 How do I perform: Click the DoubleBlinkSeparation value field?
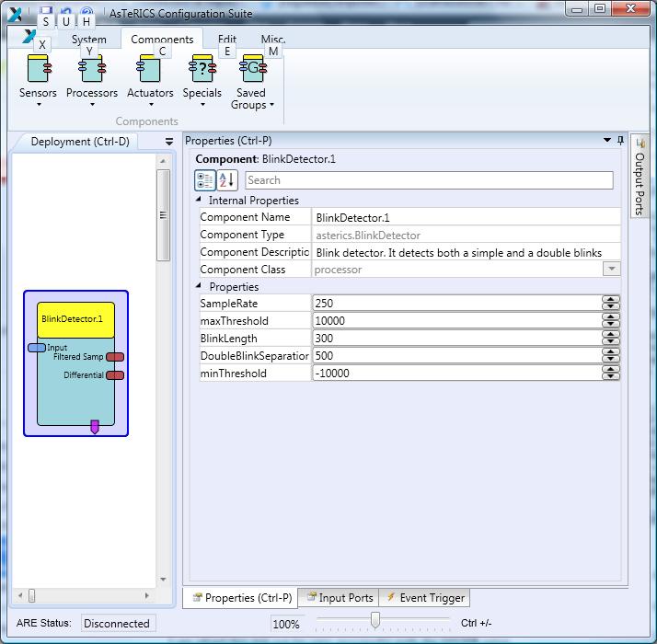[x=457, y=356]
